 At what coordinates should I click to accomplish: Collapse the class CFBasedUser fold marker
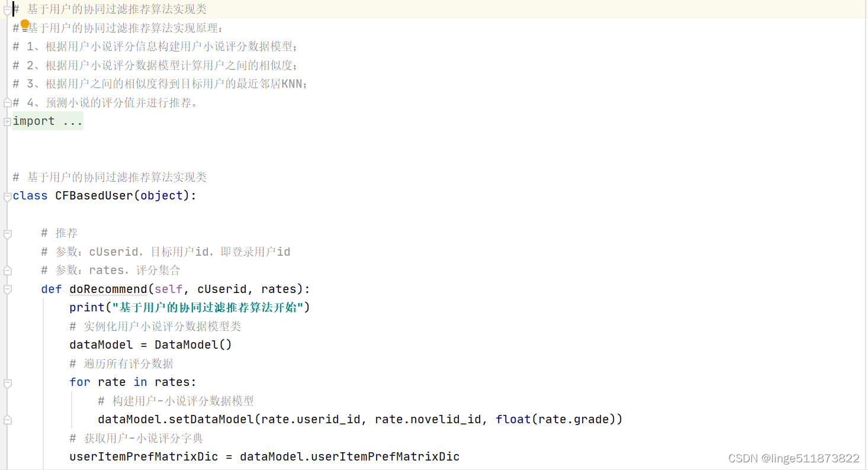pyautogui.click(x=7, y=196)
